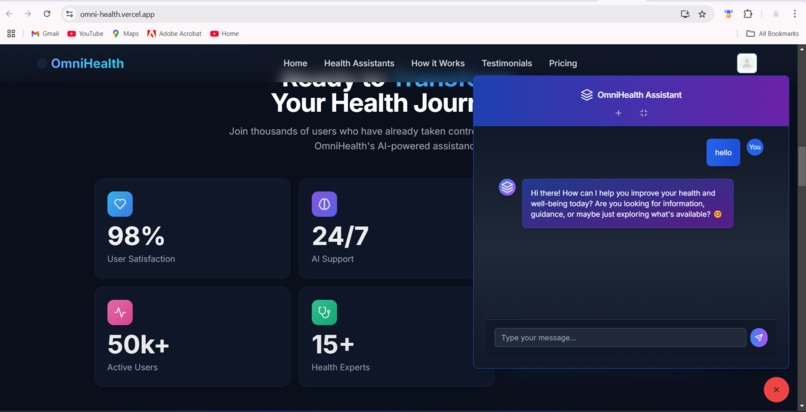Click the pulse icon on Active Users card

[x=120, y=312]
